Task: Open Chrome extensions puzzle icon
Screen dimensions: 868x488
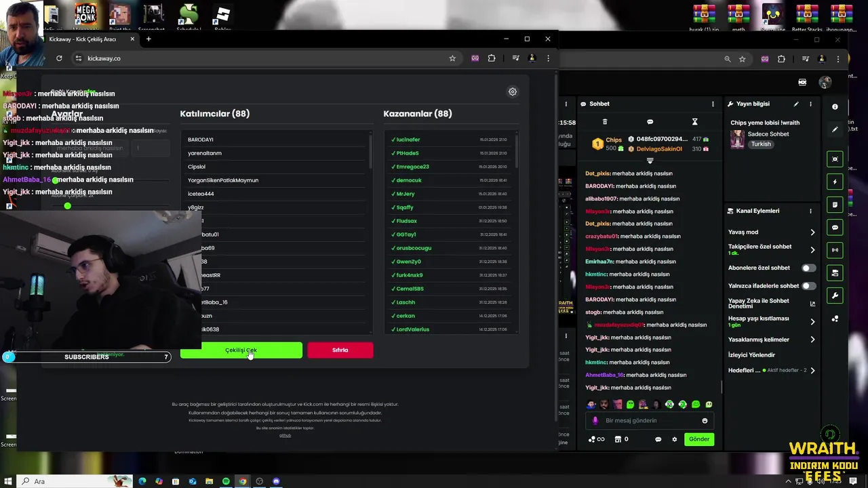Action: coord(492,58)
